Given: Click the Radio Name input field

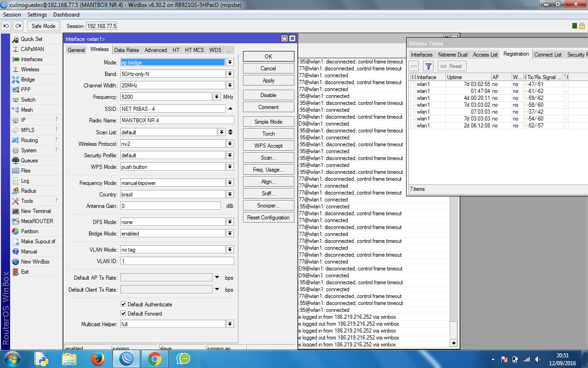Looking at the screenshot, I should point(177,120).
